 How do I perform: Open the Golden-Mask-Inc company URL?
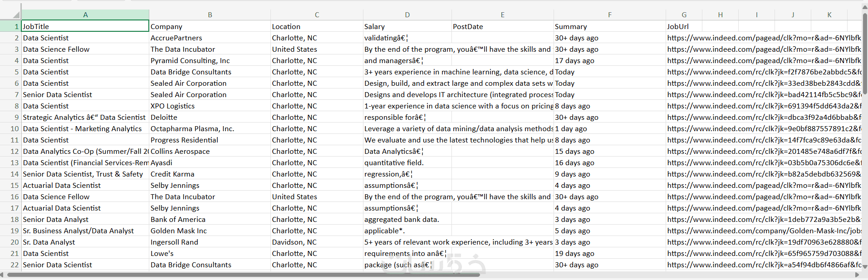point(764,231)
